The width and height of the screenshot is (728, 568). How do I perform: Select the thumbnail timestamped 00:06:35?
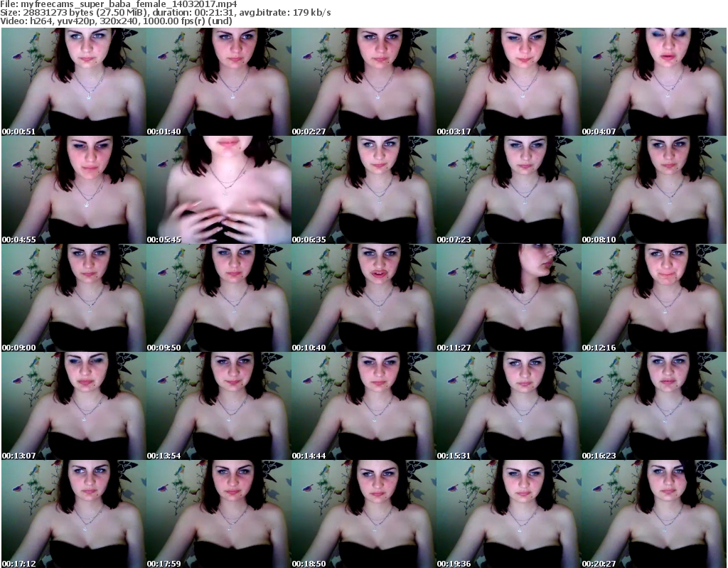363,190
